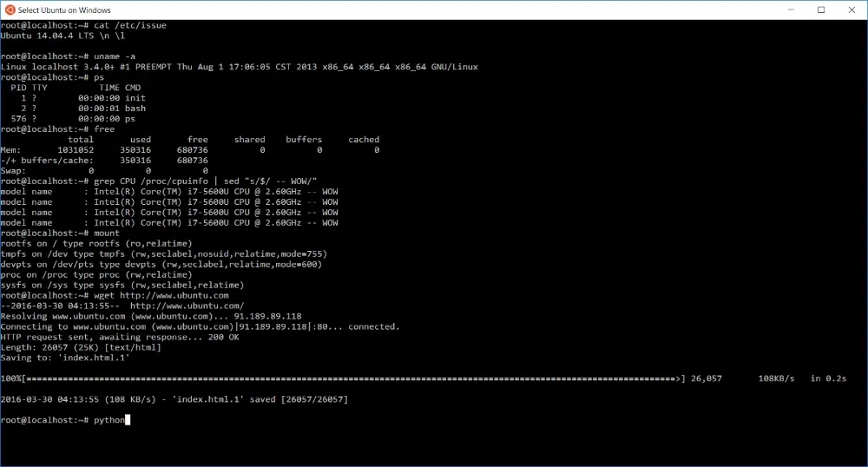Click the "Saving to: 'index.html.1'" line
This screenshot has width=868, height=467.
point(65,358)
